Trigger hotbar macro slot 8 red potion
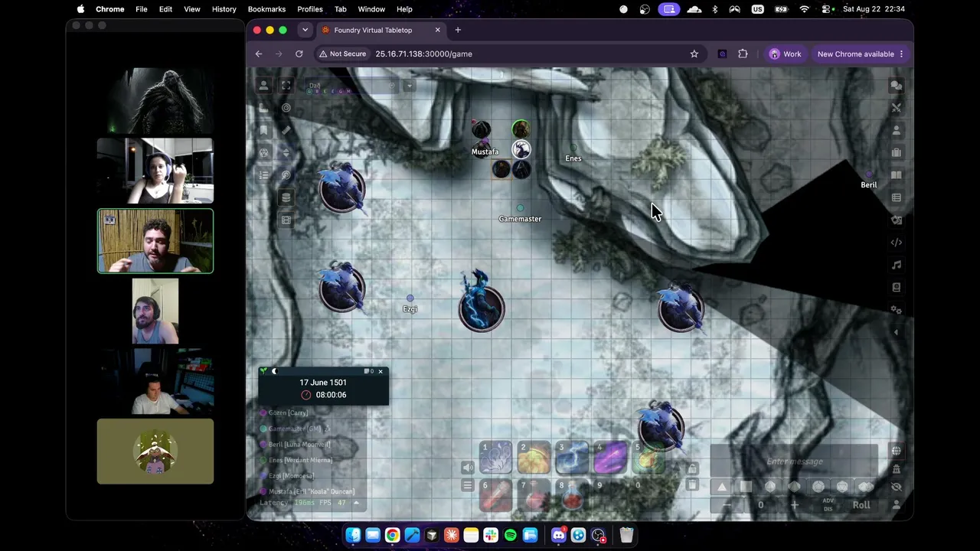980x551 pixels. 572,494
